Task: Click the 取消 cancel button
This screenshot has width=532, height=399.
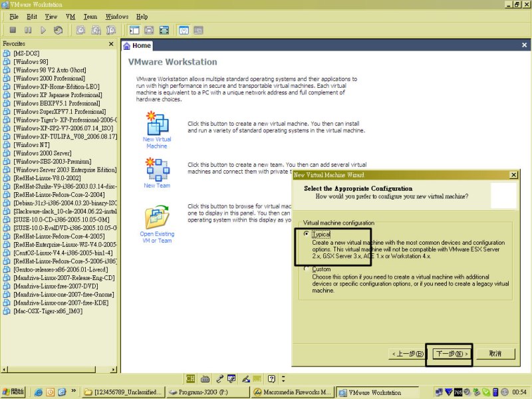Action: [495, 354]
